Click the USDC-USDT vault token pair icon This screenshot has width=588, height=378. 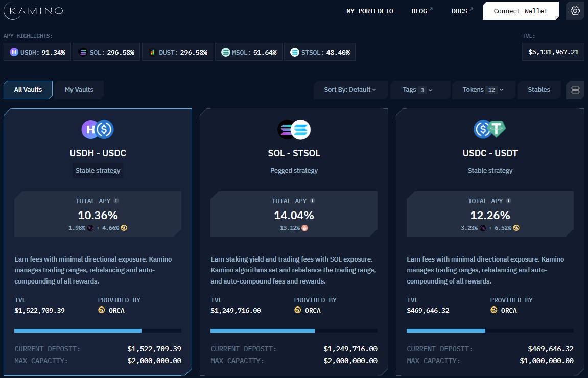[x=490, y=129]
